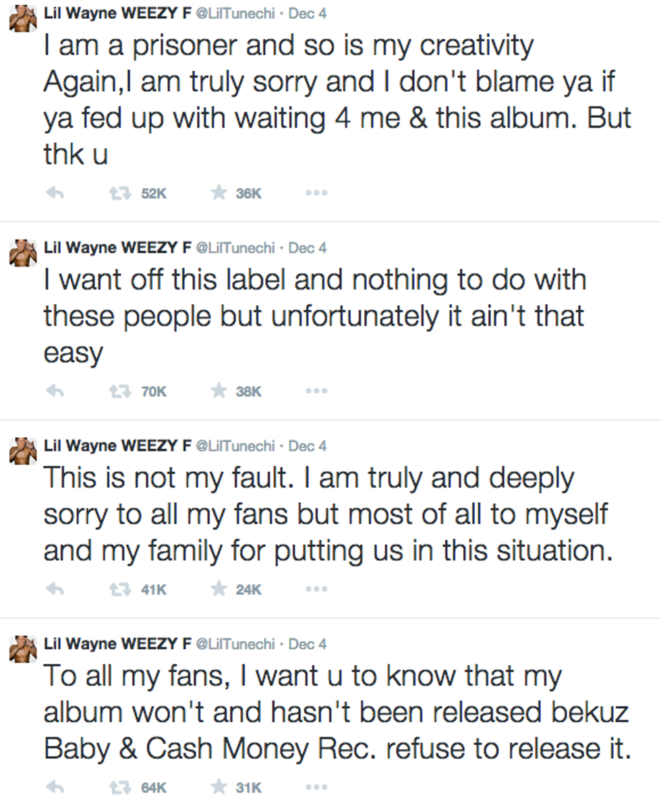The width and height of the screenshot is (661, 812).
Task: Favorite the 'want off this label' tweet
Action: click(219, 391)
